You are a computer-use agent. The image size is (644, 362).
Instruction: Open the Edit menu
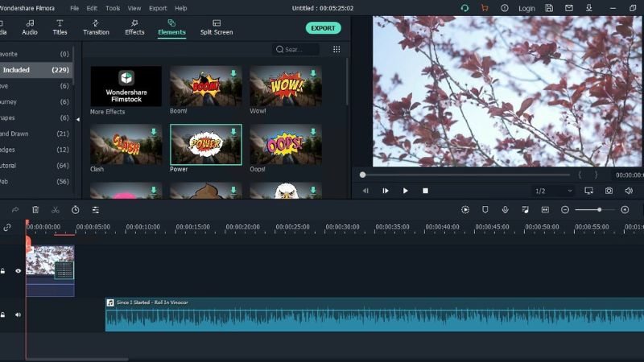click(x=92, y=8)
